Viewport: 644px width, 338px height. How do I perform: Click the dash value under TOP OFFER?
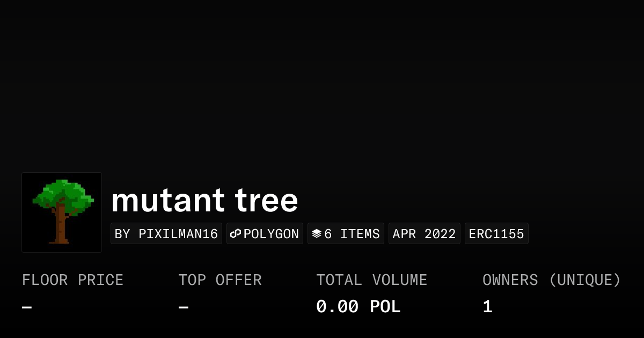pyautogui.click(x=184, y=307)
